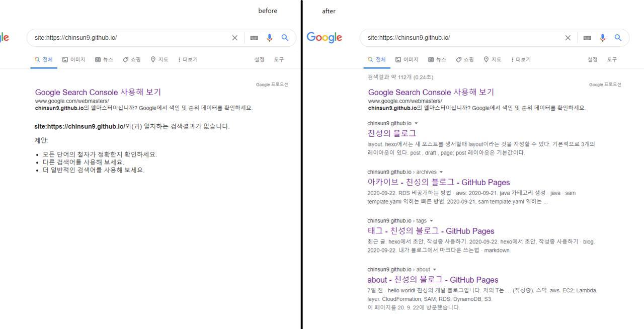Screen dimensions: 644x329
Task: Open 도구 in the after panel
Action: (x=612, y=59)
